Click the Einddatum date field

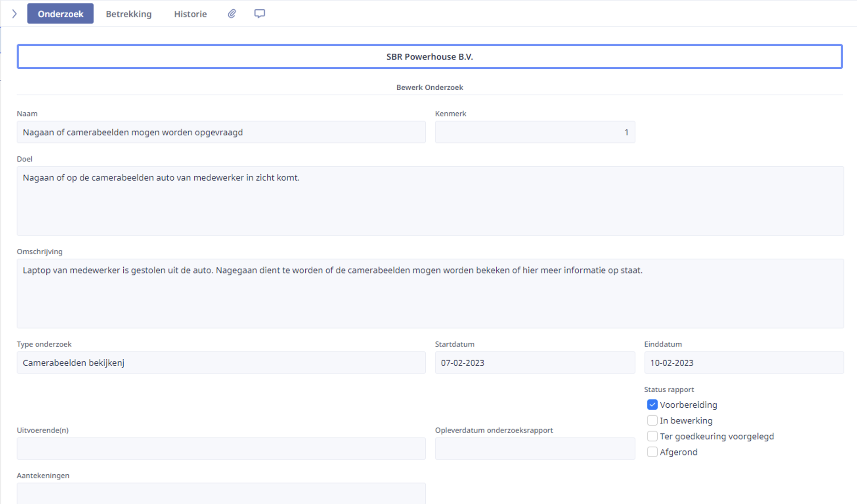tap(744, 362)
